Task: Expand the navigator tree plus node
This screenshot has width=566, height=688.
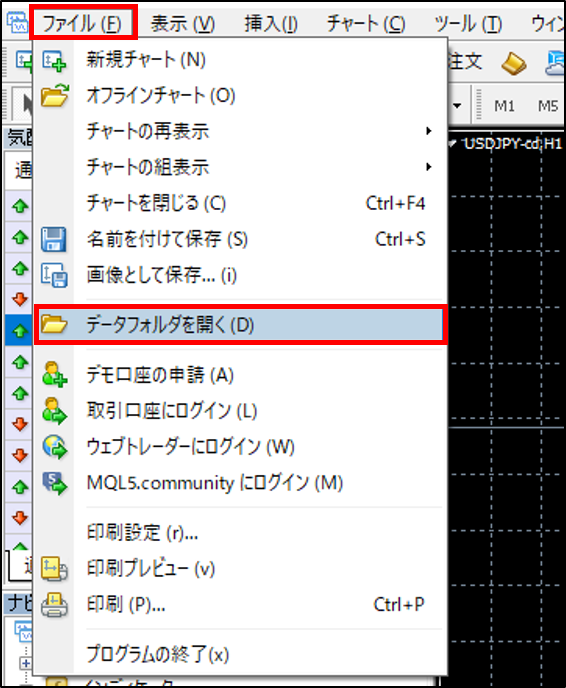Action: (25, 663)
